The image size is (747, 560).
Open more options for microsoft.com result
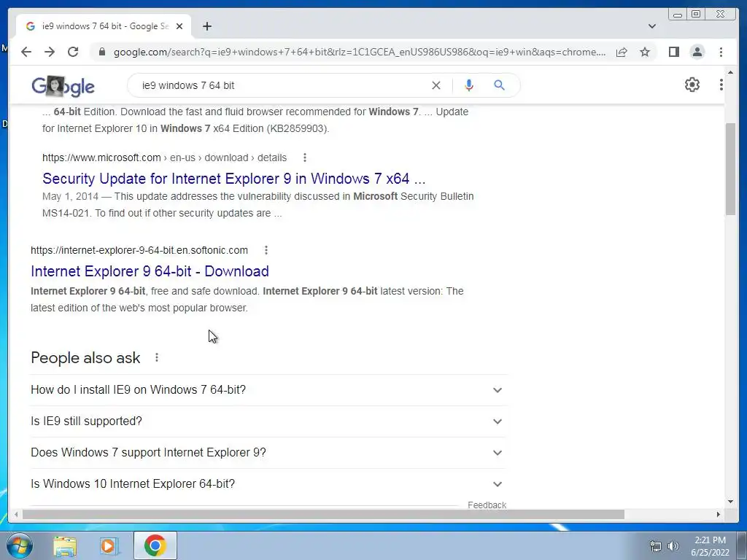click(x=305, y=157)
